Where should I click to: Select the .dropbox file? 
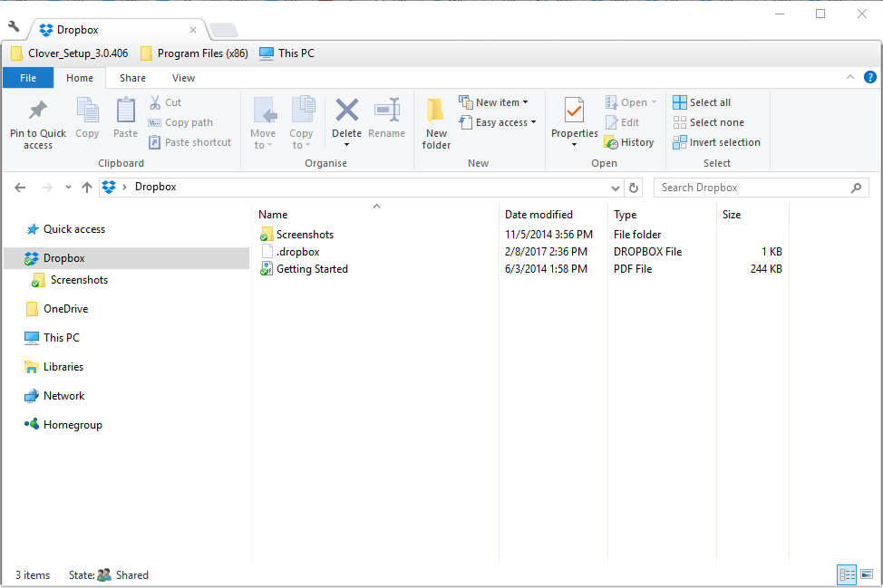pos(291,252)
